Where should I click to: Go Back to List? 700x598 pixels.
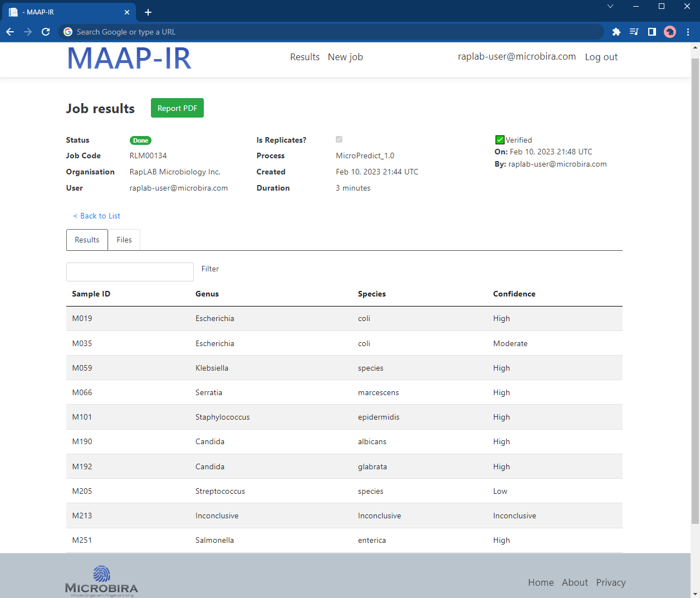97,216
